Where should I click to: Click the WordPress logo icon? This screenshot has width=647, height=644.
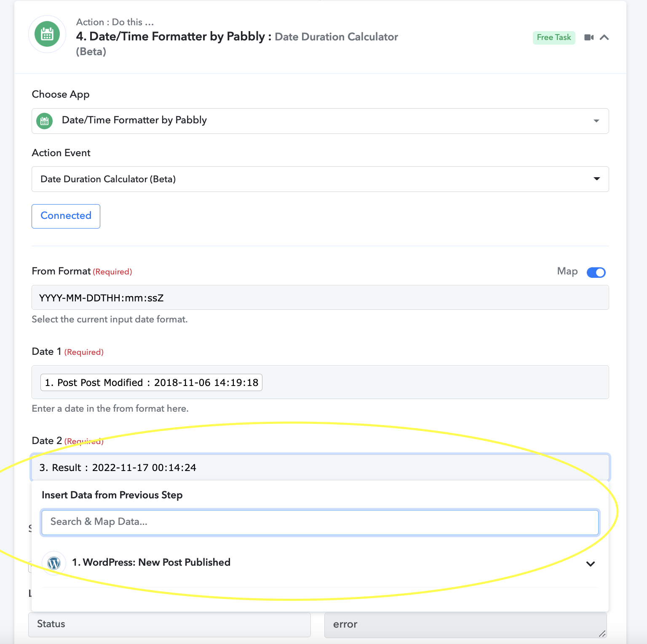[x=54, y=563]
